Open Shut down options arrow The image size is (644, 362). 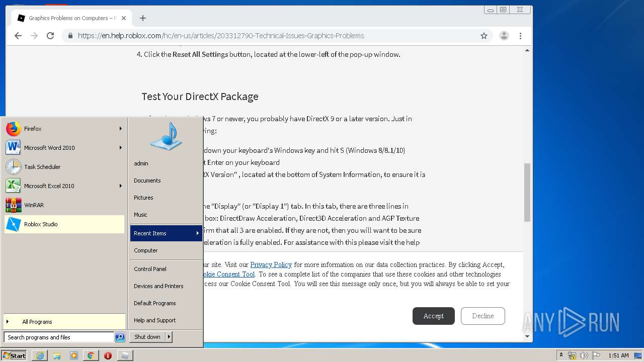pyautogui.click(x=169, y=337)
